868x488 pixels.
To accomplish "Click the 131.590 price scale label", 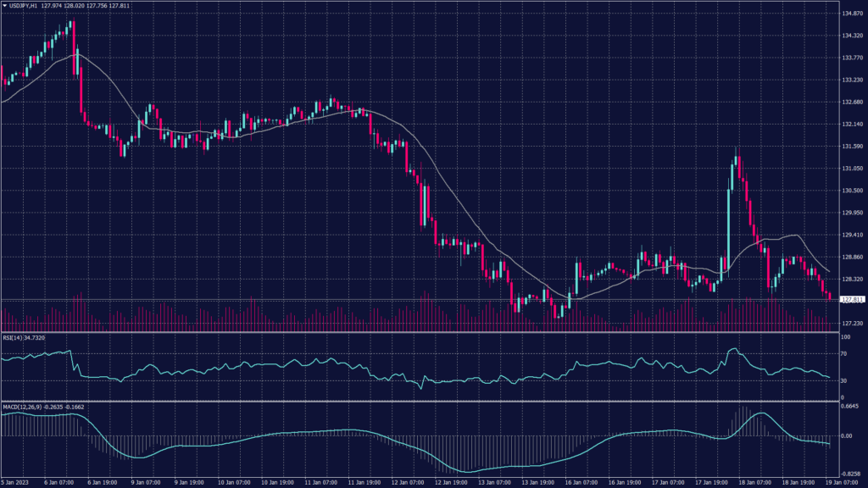I will 851,146.
